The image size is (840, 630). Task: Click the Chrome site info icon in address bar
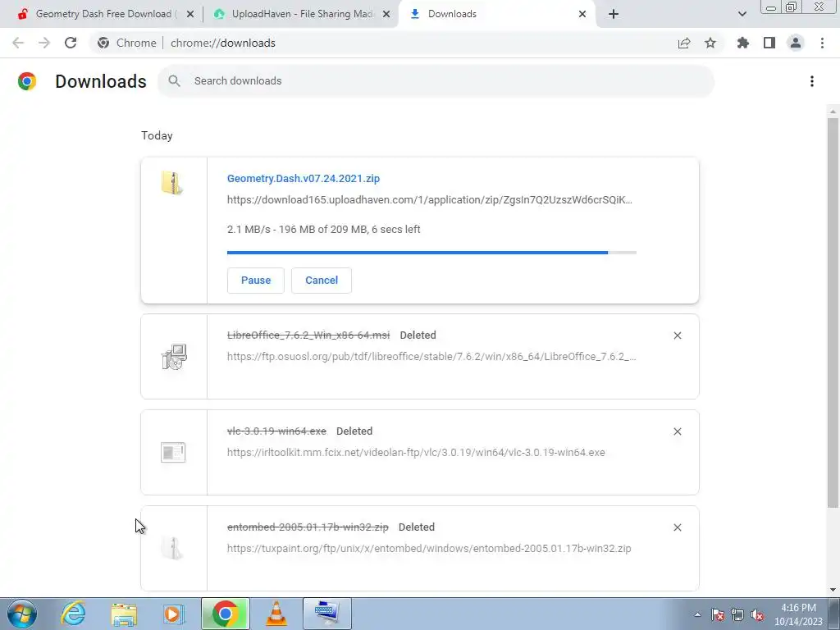[x=103, y=43]
